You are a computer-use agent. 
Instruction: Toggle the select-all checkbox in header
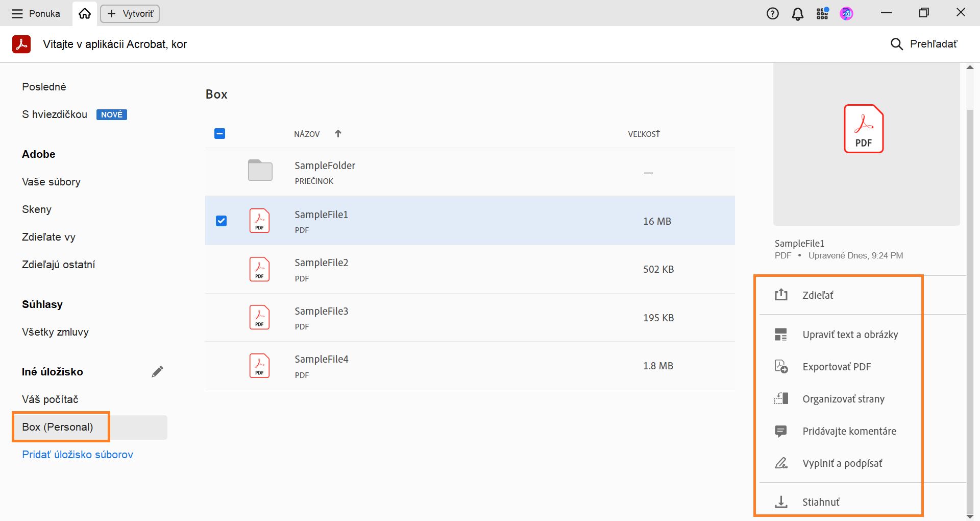tap(220, 134)
